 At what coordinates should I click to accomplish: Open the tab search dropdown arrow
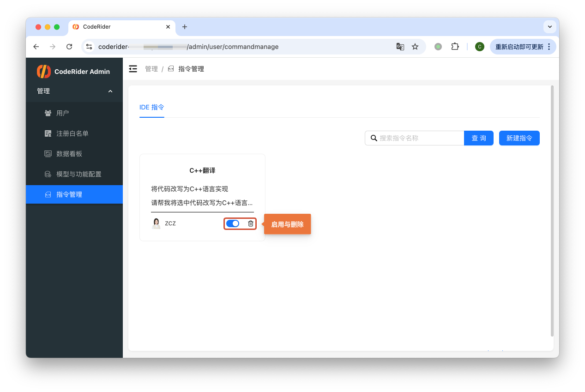(550, 27)
